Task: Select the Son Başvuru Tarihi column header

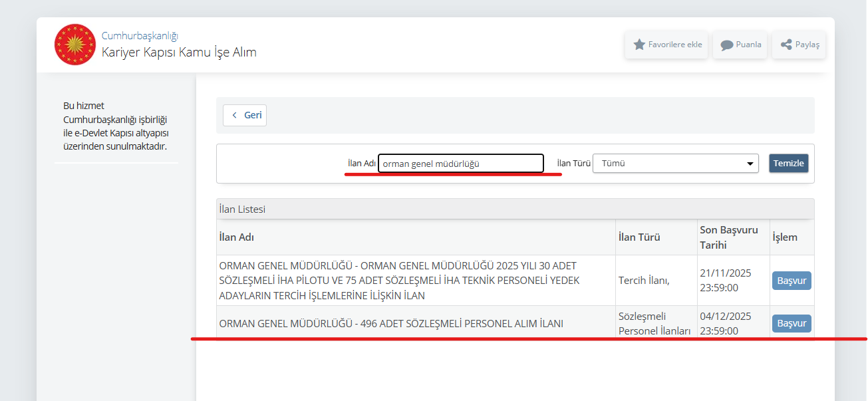Action: pos(728,237)
